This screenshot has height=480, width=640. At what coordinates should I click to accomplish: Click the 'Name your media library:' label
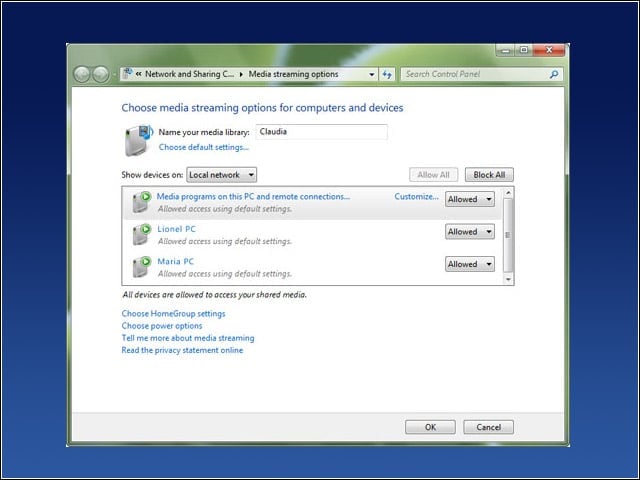click(204, 132)
